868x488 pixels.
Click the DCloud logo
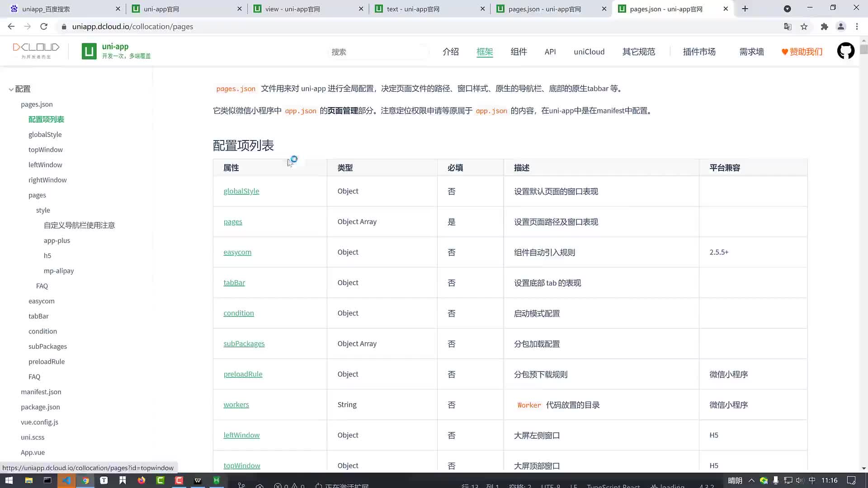(x=36, y=50)
